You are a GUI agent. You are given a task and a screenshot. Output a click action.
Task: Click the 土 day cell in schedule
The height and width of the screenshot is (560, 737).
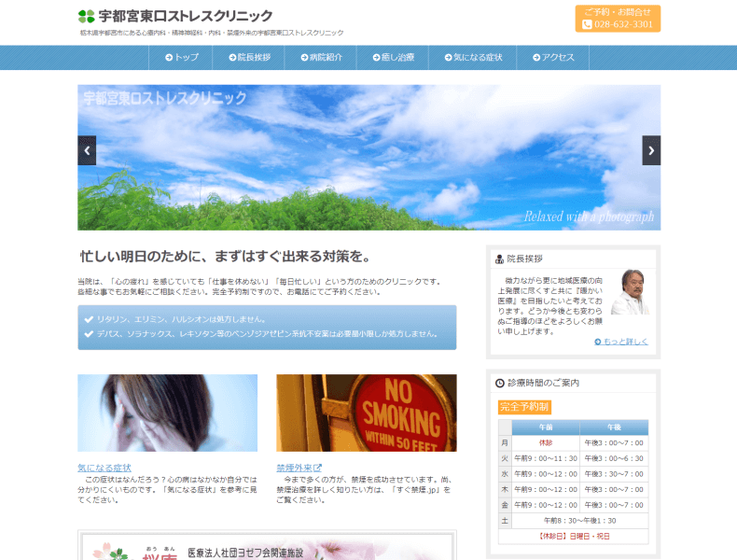pos(505,521)
